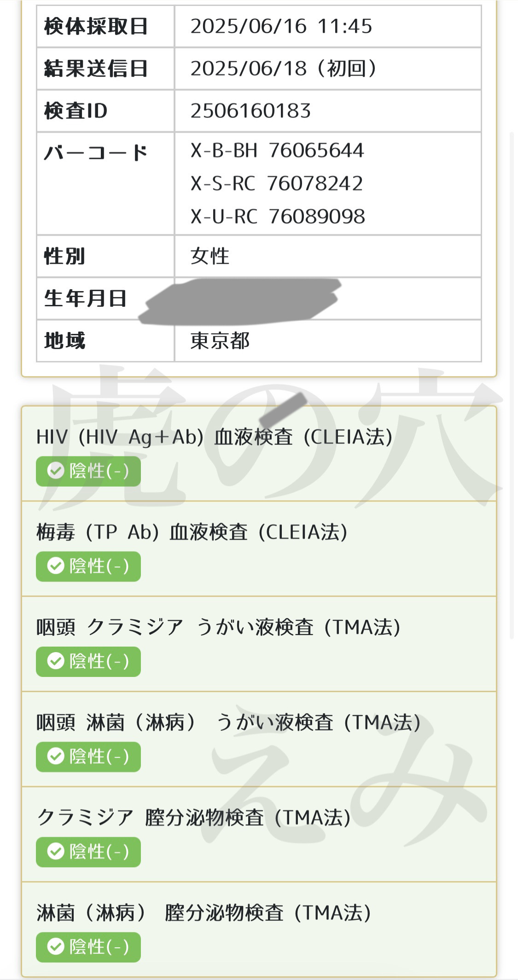This screenshot has width=518, height=980.
Task: Click the 地域 value 東京都
Action: click(220, 341)
